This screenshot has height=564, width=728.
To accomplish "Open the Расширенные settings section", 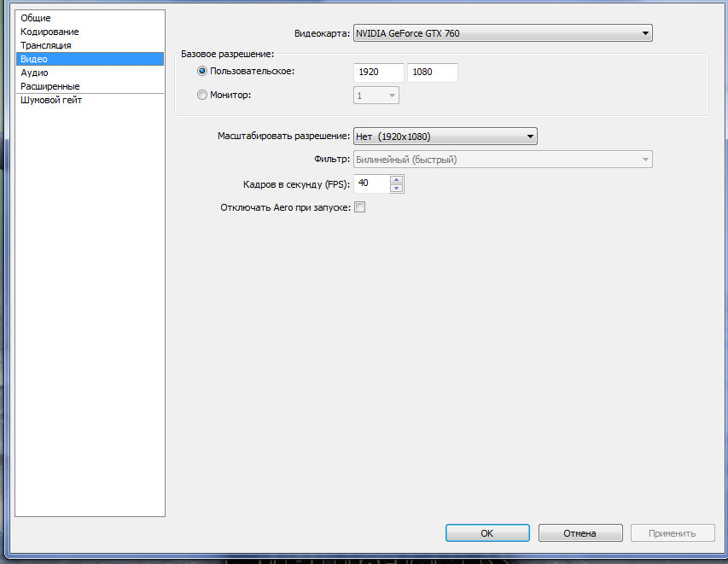I will click(90, 86).
